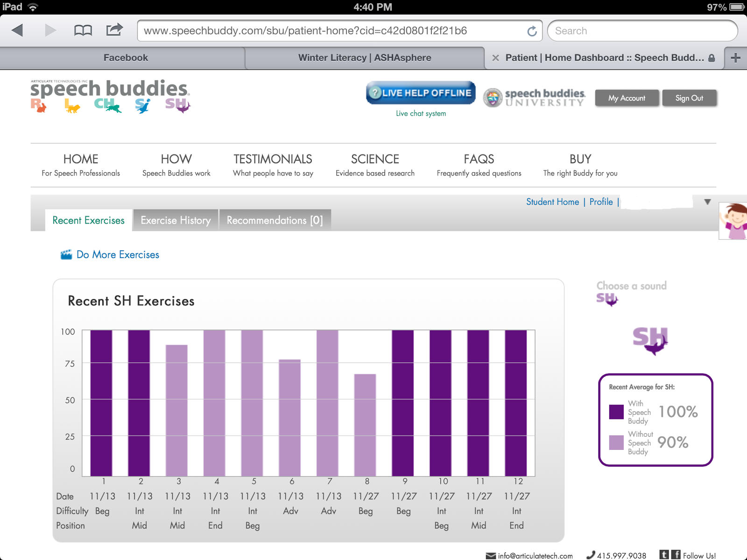Select the small SH sound icon

pyautogui.click(x=607, y=299)
